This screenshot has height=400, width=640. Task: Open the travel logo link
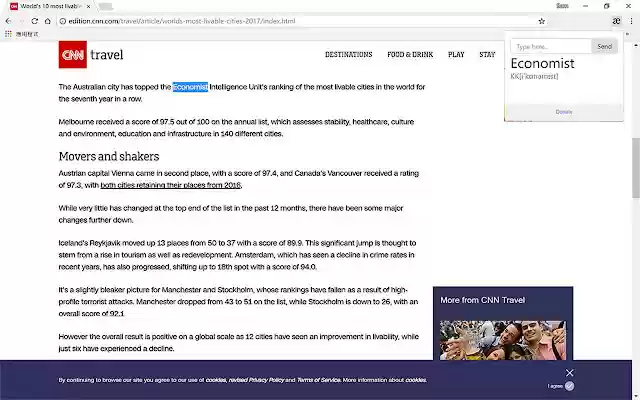tap(107, 55)
